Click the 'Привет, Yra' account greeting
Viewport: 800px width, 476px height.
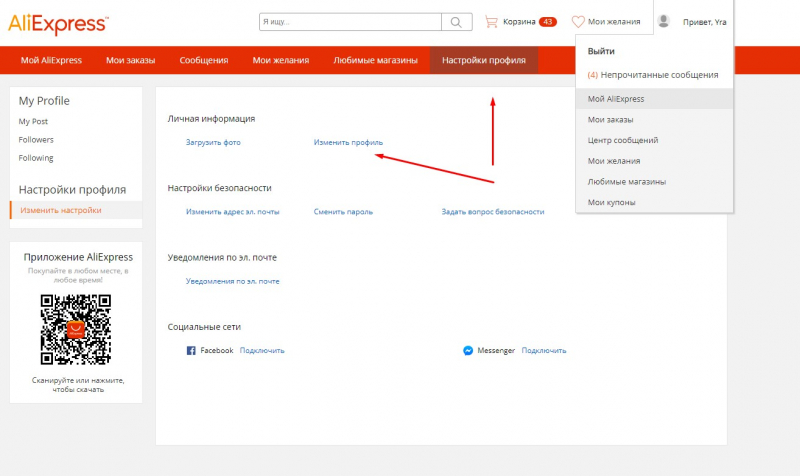pyautogui.click(x=705, y=22)
